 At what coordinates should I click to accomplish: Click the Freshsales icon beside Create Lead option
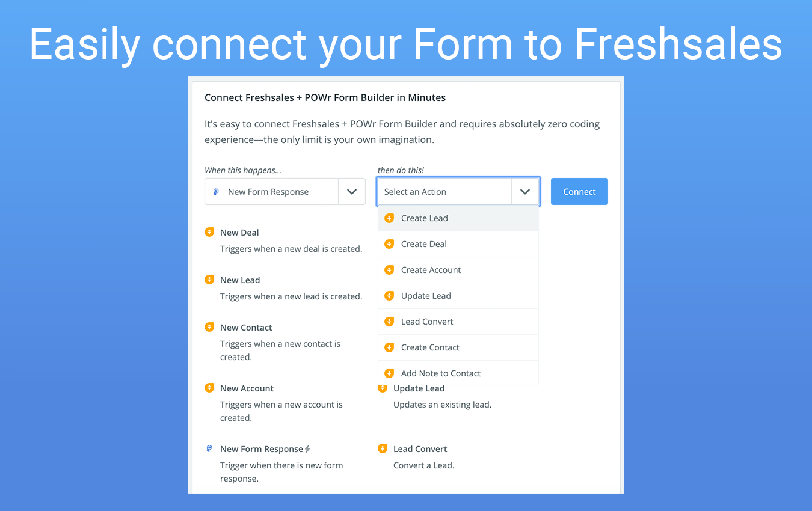[x=390, y=218]
